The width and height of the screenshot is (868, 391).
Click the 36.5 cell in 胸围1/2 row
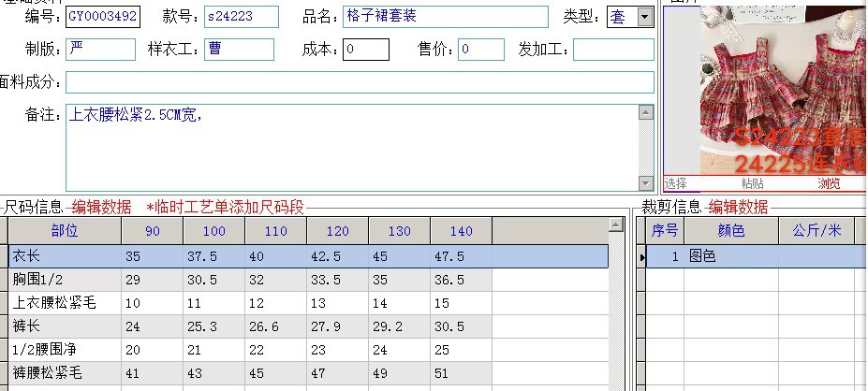point(461,280)
